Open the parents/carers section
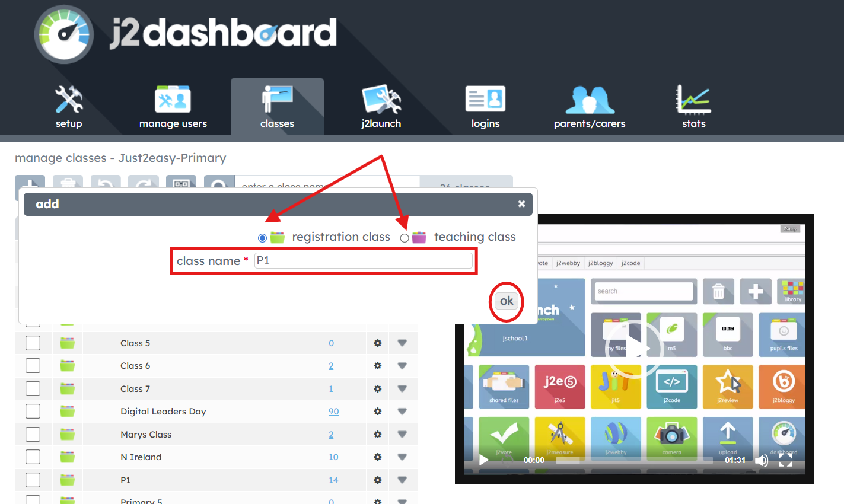 tap(590, 107)
